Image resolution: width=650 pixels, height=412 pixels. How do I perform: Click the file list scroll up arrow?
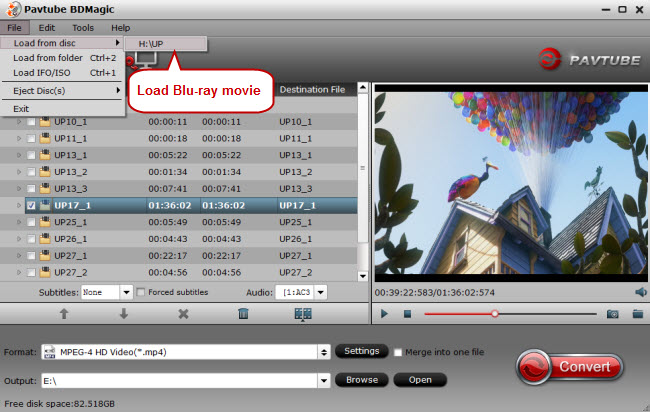[x=363, y=87]
